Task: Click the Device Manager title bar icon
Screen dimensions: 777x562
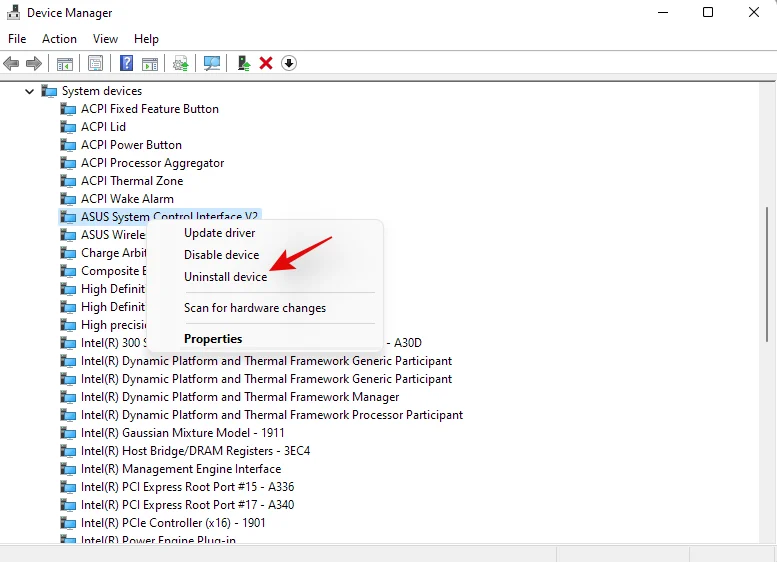Action: (13, 12)
